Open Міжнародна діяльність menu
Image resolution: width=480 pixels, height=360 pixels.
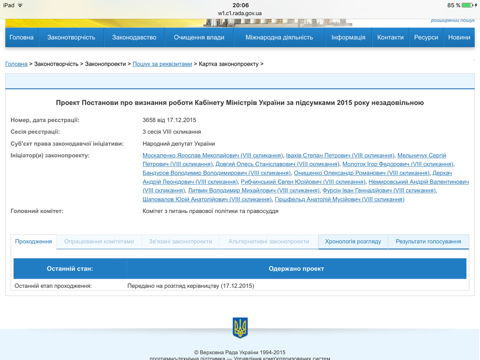point(279,37)
